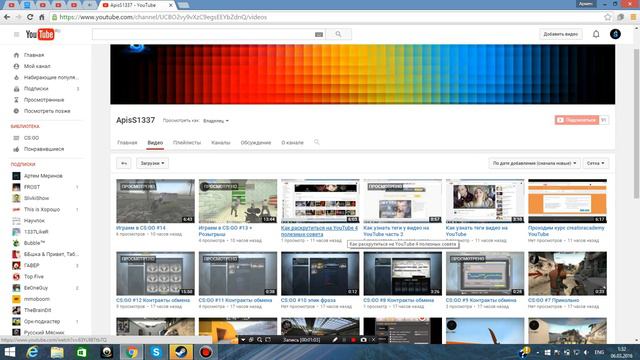Switch to the Плейлисты tab

(x=187, y=142)
